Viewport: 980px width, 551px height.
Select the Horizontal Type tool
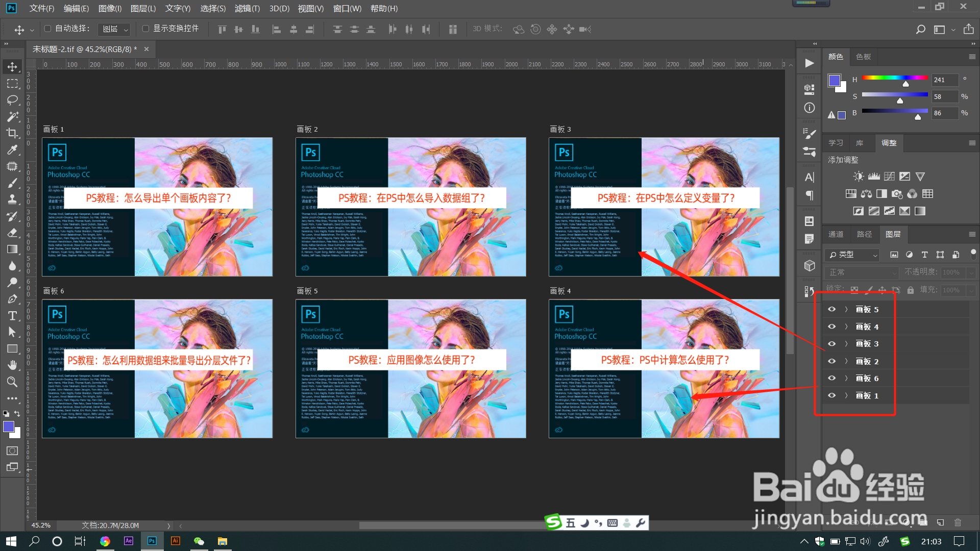pyautogui.click(x=12, y=316)
